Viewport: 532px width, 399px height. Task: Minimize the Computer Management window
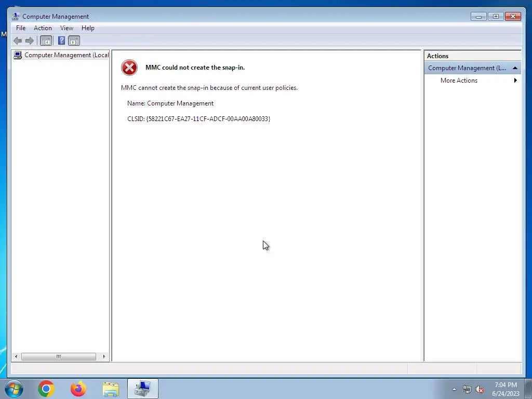(478, 16)
